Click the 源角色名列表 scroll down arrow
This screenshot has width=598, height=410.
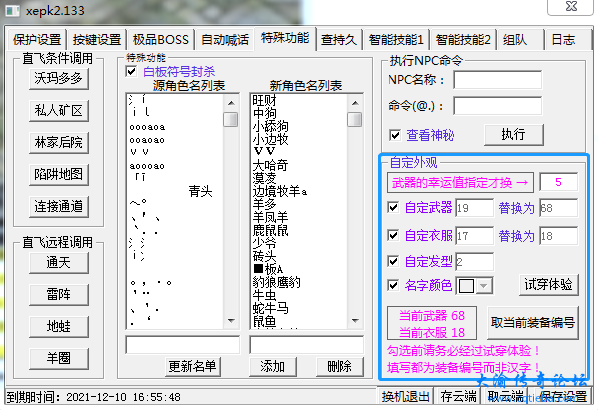click(231, 320)
